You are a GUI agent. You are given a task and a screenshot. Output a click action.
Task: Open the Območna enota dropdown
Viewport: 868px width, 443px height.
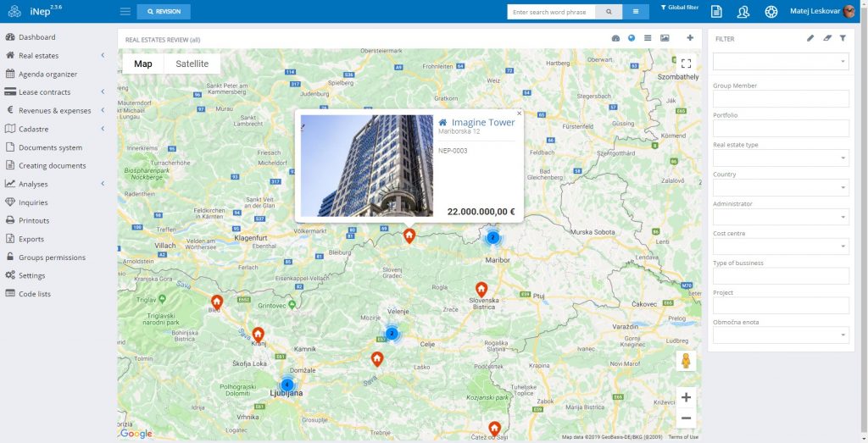pos(781,335)
